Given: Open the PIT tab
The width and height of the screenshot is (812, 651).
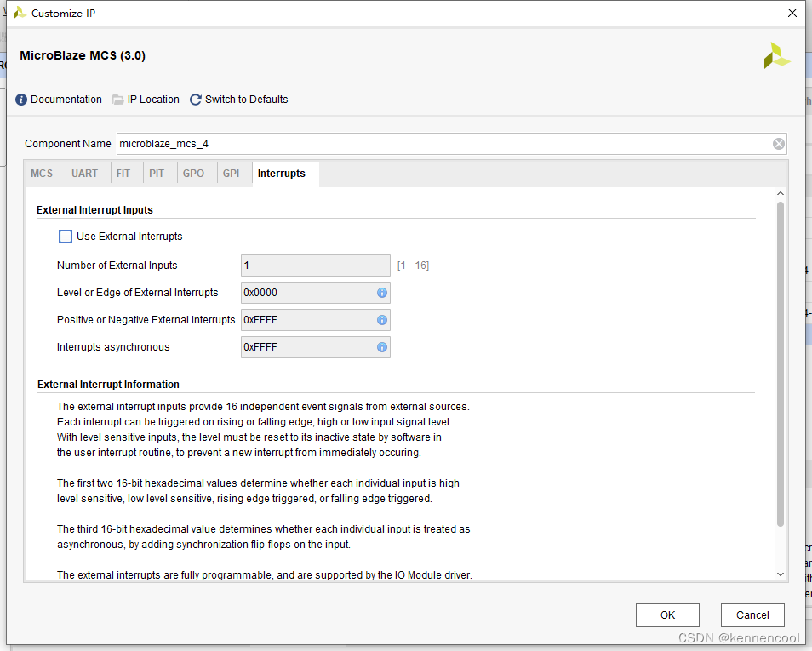Looking at the screenshot, I should pyautogui.click(x=157, y=174).
